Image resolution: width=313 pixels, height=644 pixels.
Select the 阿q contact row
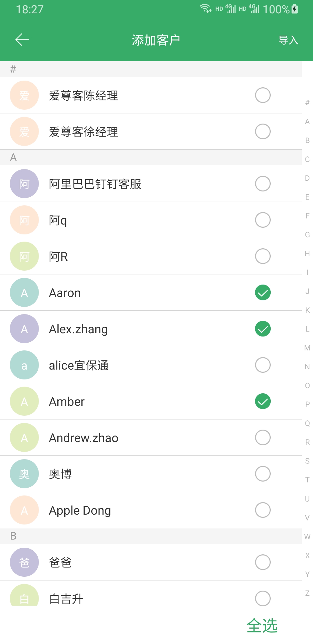(145, 220)
